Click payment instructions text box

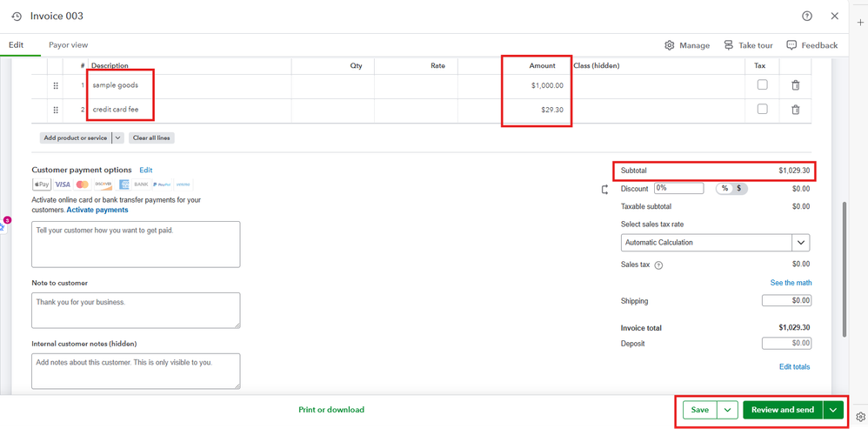click(x=137, y=245)
